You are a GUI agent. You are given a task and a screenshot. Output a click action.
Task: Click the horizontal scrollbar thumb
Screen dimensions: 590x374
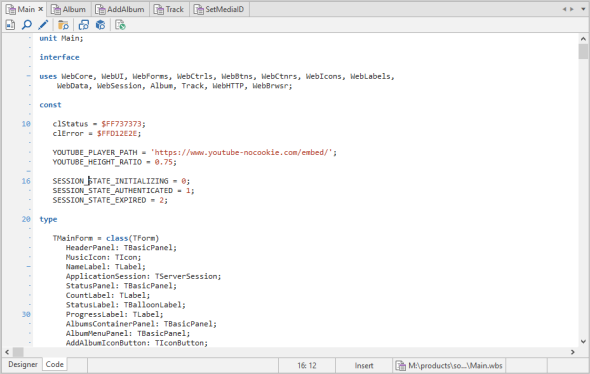pyautogui.click(x=18, y=352)
